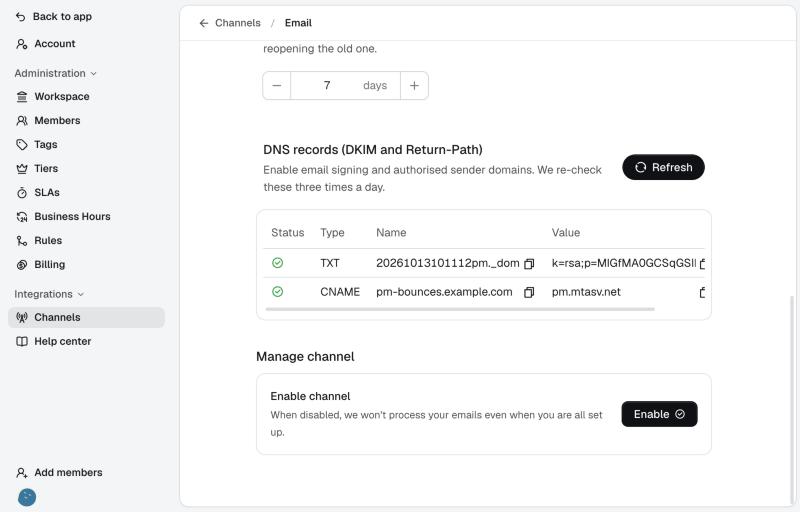Click the Status column header
The height and width of the screenshot is (512, 800).
point(287,233)
